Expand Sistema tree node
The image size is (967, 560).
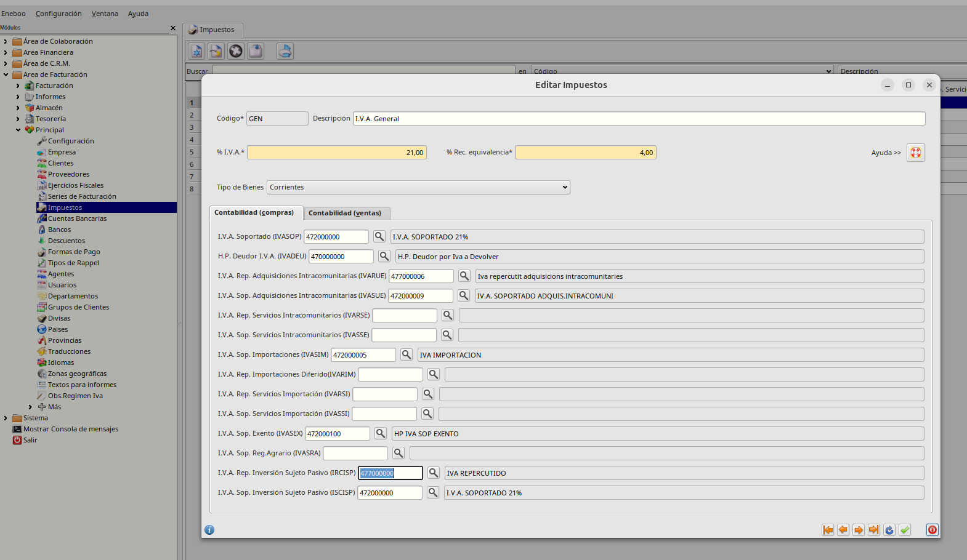point(6,418)
